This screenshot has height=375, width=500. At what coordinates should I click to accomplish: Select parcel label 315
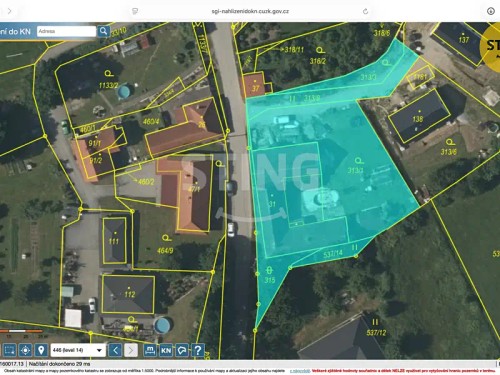[270, 280]
